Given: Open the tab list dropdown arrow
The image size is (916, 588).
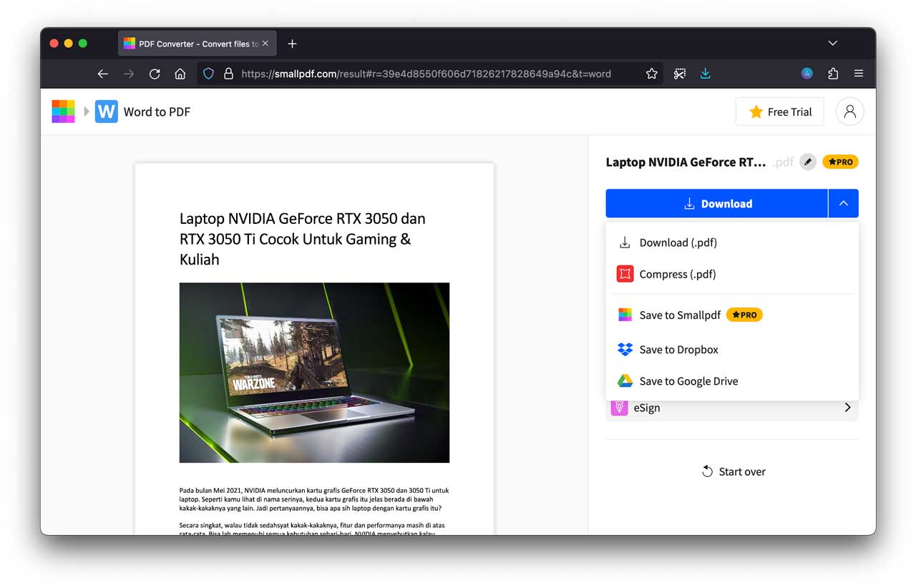Looking at the screenshot, I should tap(833, 44).
